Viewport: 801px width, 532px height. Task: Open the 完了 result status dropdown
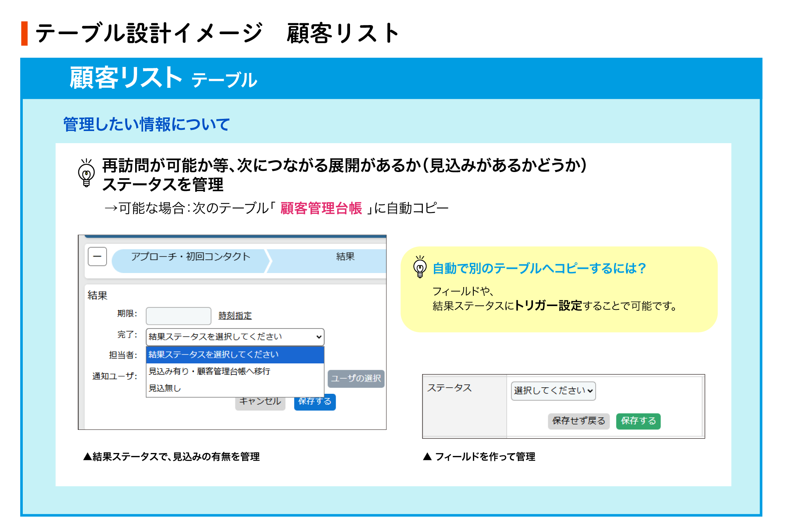click(x=235, y=337)
